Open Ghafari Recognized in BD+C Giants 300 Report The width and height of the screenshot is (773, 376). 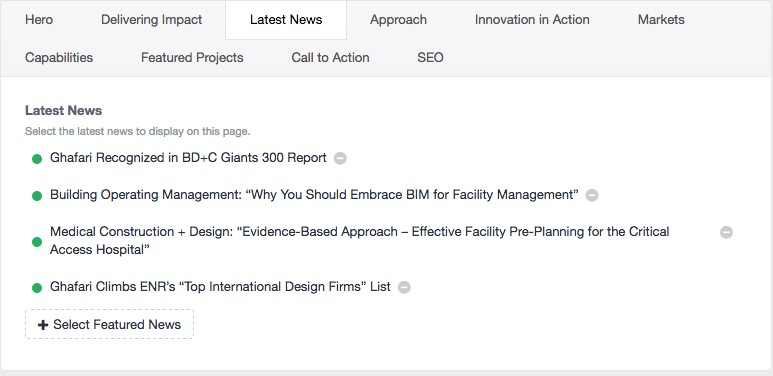click(188, 158)
